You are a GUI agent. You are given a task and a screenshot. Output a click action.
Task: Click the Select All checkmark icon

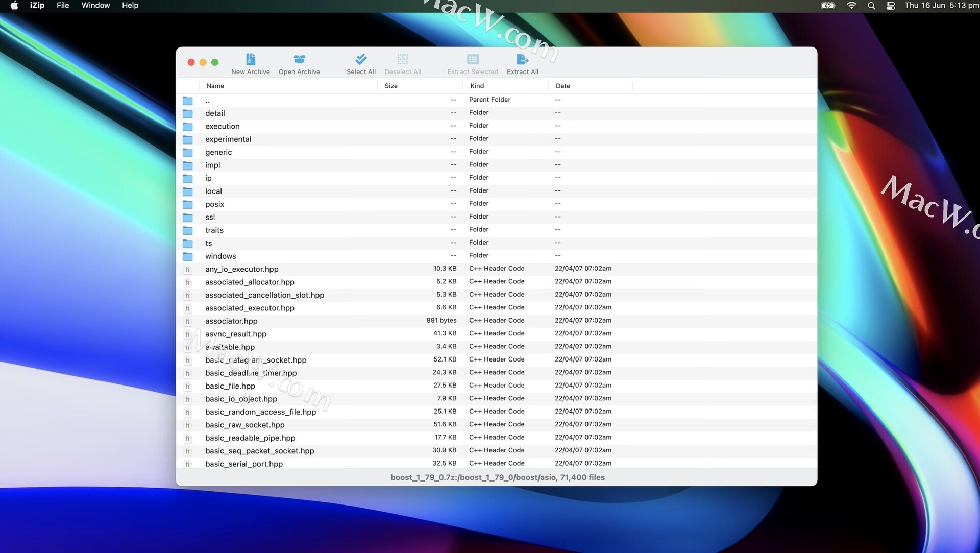tap(361, 59)
